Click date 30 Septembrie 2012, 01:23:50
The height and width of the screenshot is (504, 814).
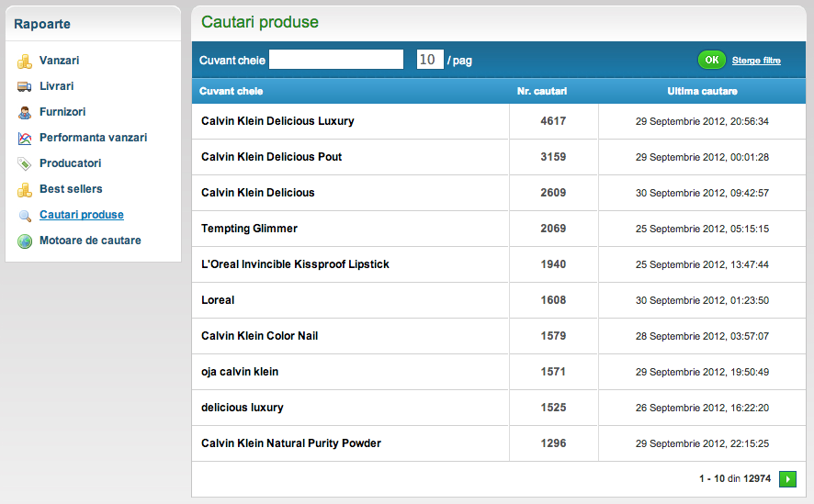[703, 300]
